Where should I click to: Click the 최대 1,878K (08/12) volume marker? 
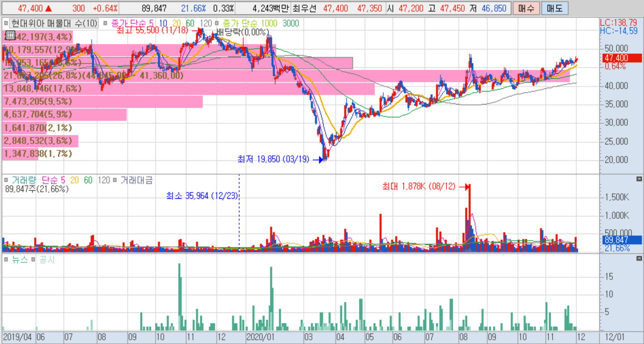(x=419, y=186)
